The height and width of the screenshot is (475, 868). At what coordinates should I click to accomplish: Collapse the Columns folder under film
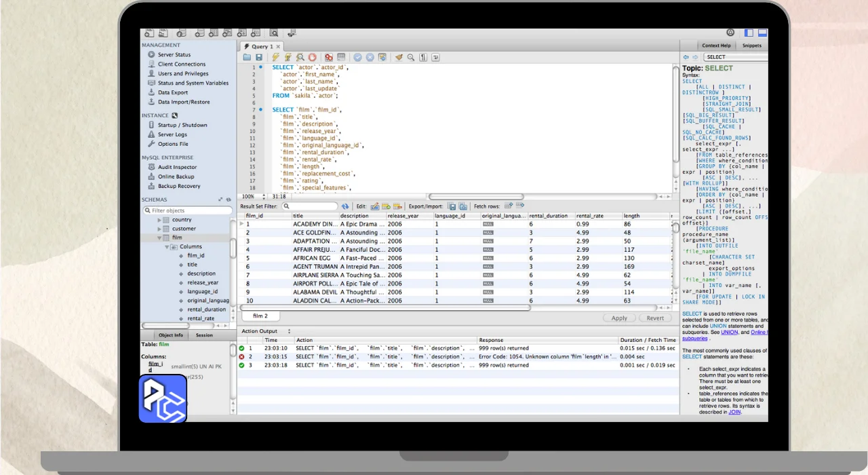coord(167,247)
